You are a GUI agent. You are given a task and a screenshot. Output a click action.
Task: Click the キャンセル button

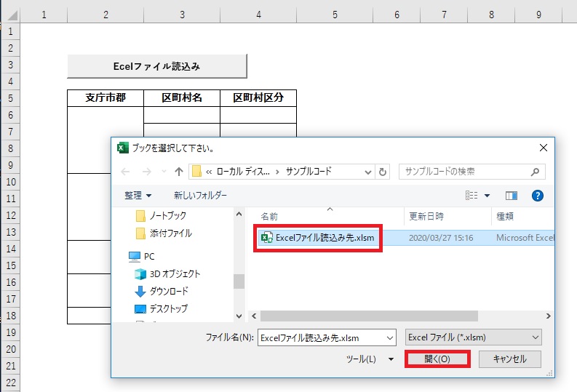pyautogui.click(x=509, y=359)
